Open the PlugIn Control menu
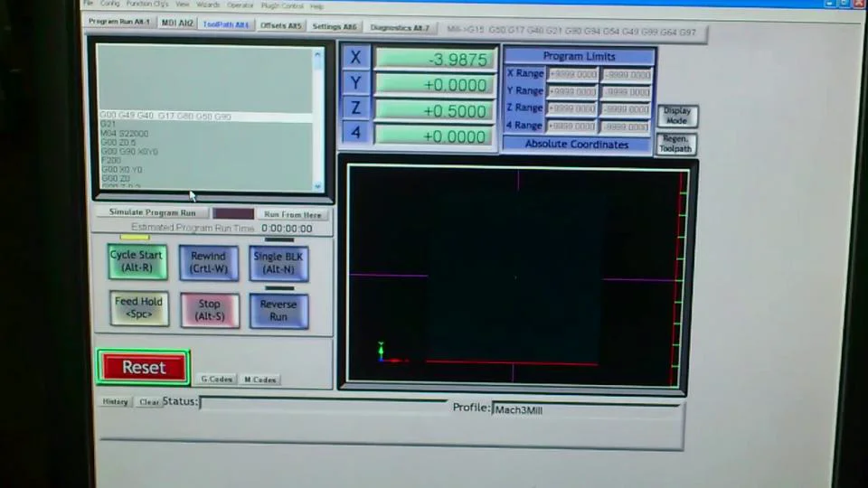 [x=282, y=5]
